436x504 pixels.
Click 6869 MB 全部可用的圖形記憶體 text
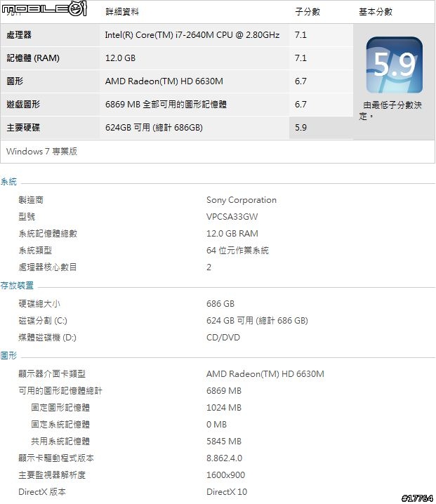(166, 104)
